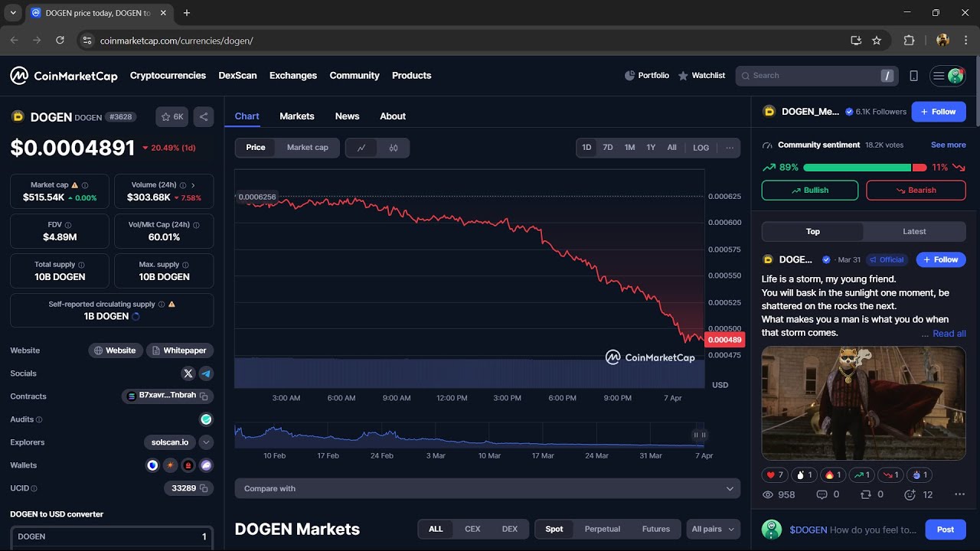Click the fire reaction on the post
Image resolution: width=980 pixels, height=551 pixels.
tap(834, 475)
